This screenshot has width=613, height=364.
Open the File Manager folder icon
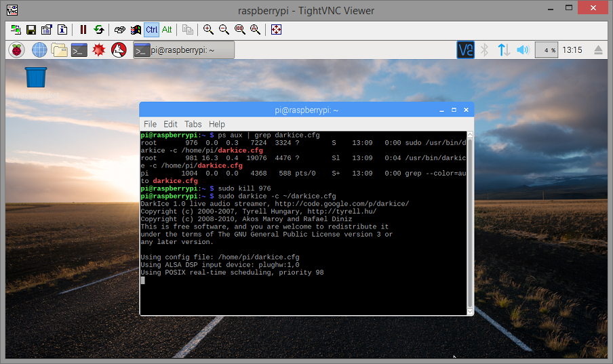pos(60,50)
